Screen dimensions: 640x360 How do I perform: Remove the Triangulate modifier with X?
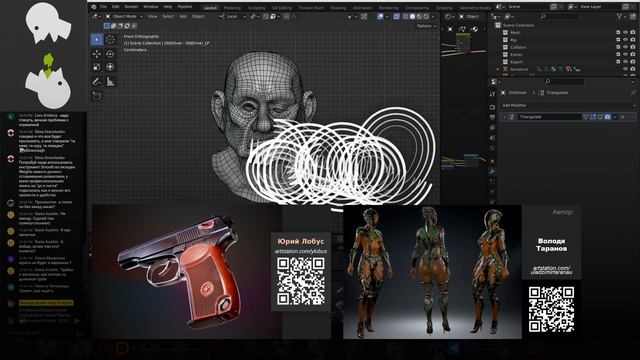point(622,117)
